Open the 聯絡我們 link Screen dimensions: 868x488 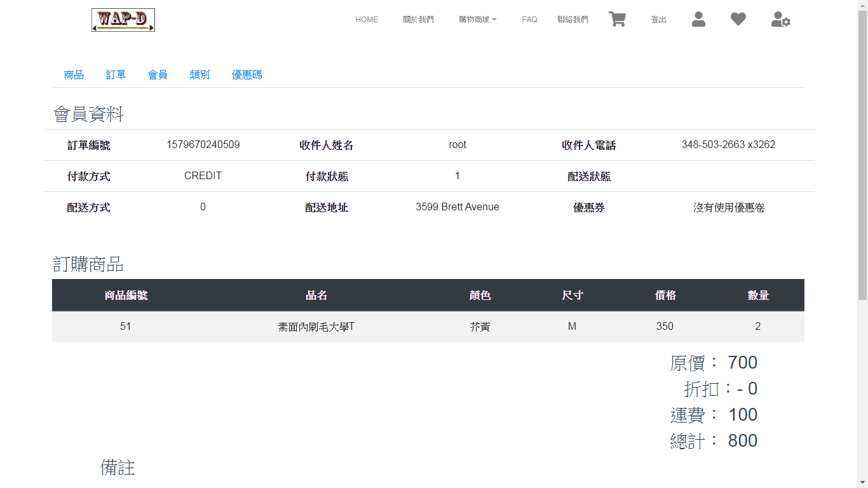[573, 20]
